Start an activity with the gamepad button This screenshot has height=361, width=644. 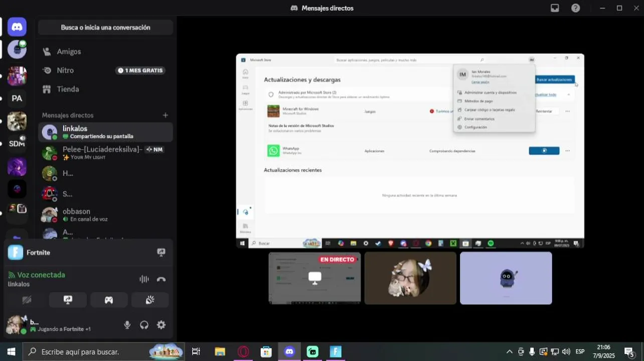[x=109, y=300]
